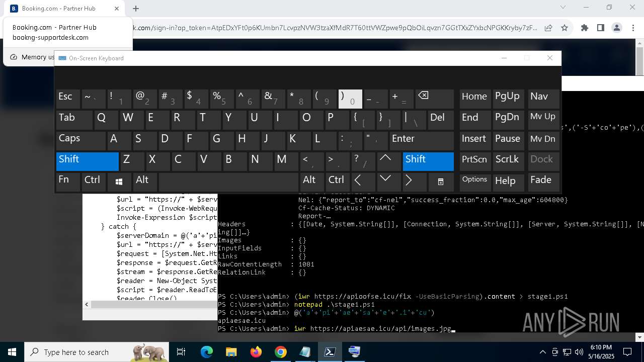Switch to On-Screen Keyboard taskbar icon
Image resolution: width=644 pixels, height=362 pixels.
point(355,352)
